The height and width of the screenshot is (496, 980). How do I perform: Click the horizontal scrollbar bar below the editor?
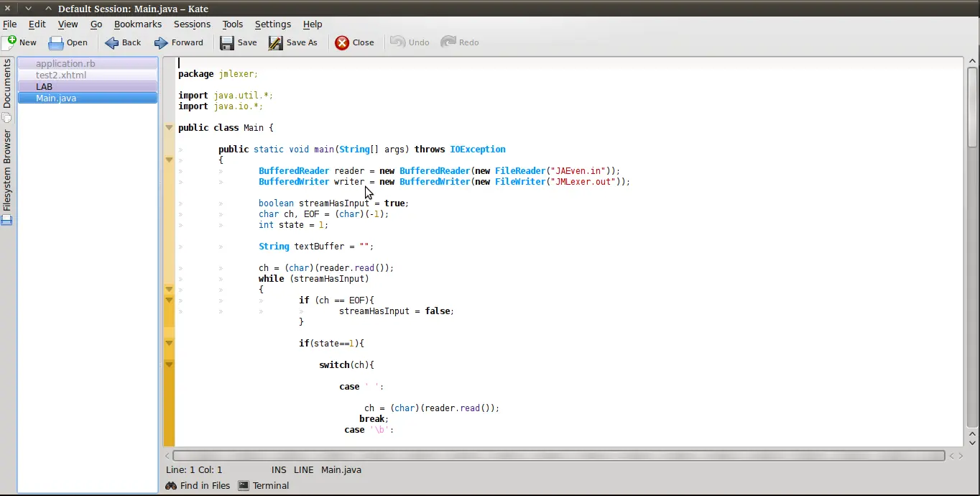(x=558, y=456)
